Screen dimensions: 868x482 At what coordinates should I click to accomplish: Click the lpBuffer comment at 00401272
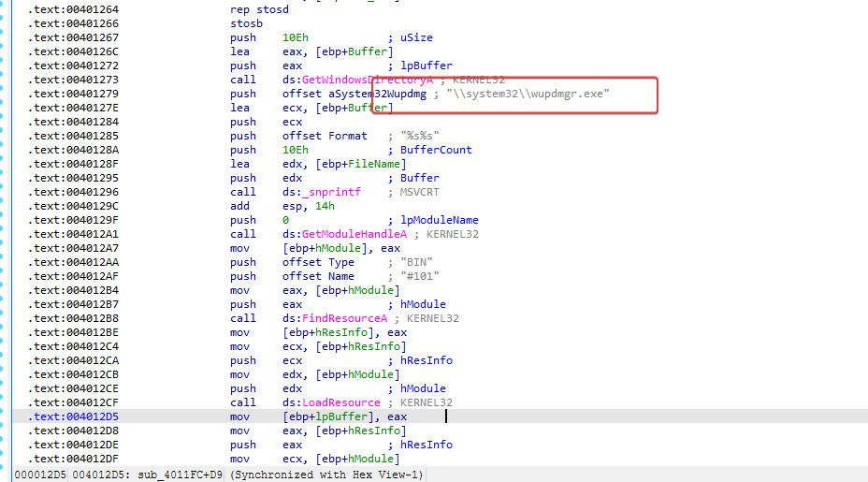point(427,66)
